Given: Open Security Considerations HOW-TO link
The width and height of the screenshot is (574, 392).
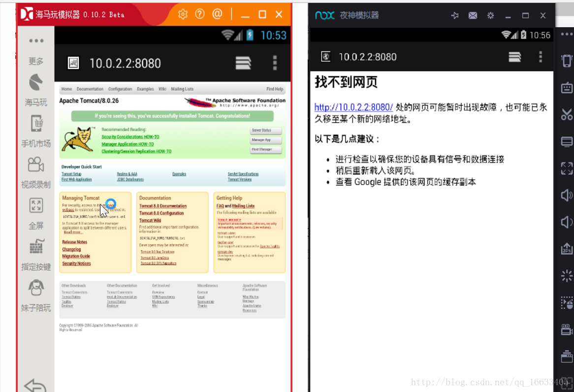Looking at the screenshot, I should 130,136.
